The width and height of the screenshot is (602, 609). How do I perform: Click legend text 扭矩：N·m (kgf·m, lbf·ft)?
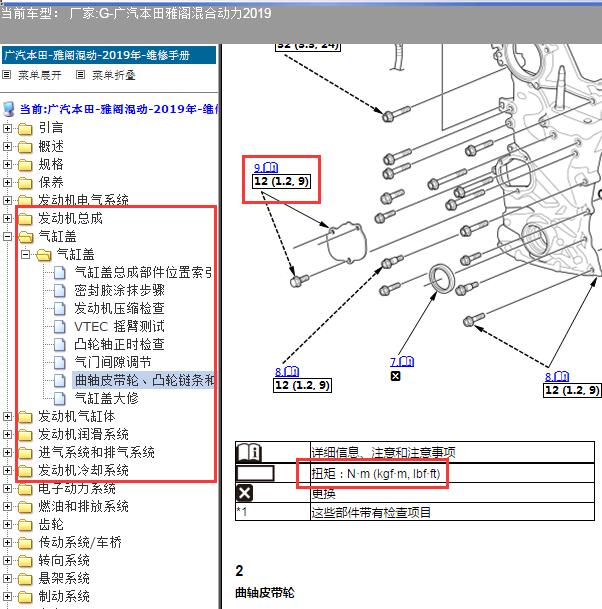coord(376,473)
